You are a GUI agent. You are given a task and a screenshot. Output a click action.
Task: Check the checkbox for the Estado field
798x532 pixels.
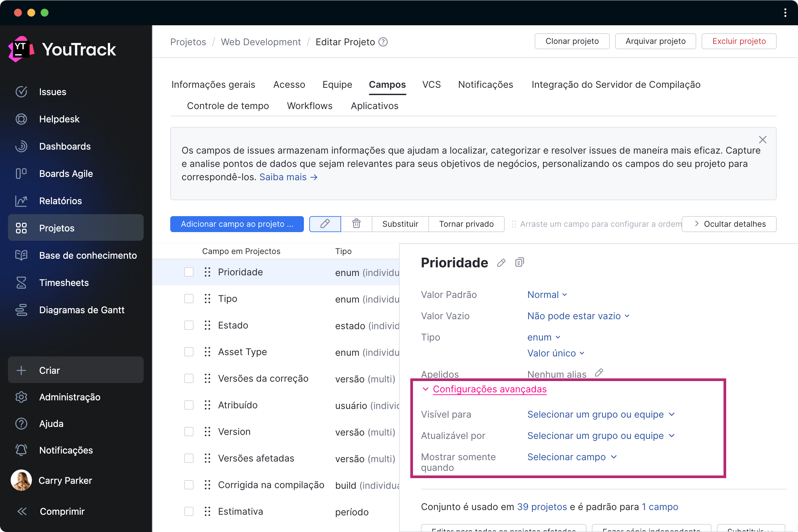pos(189,325)
